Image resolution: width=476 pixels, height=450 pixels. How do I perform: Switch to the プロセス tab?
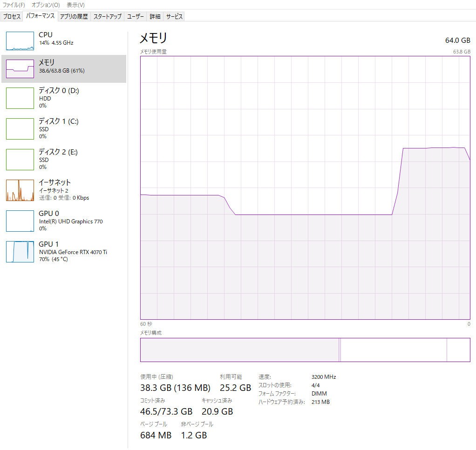point(12,16)
